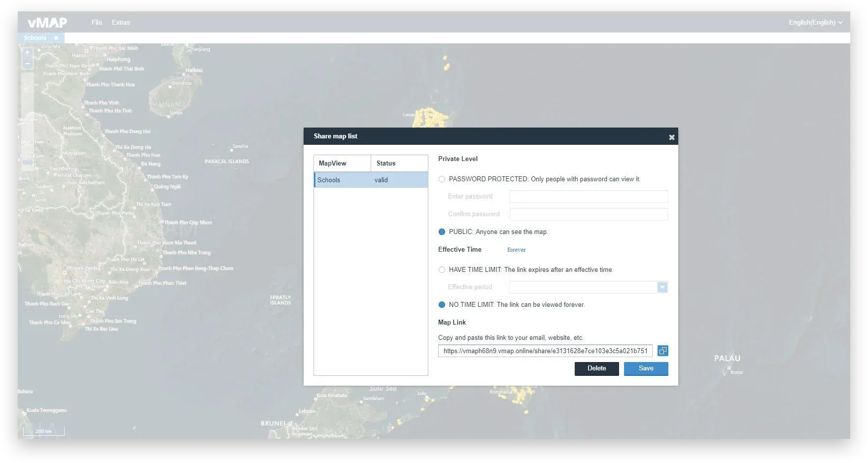Click the BRUNEI label on the map
This screenshot has height=463, width=868.
(x=273, y=424)
